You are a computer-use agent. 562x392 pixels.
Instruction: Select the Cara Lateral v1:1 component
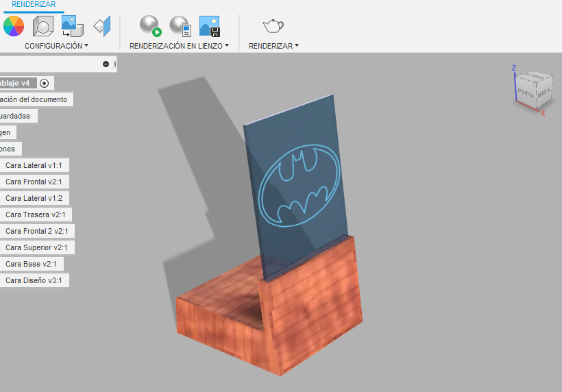34,166
